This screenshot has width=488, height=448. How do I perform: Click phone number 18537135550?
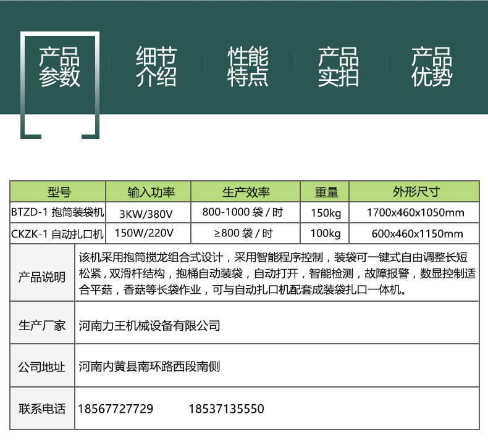click(x=226, y=409)
